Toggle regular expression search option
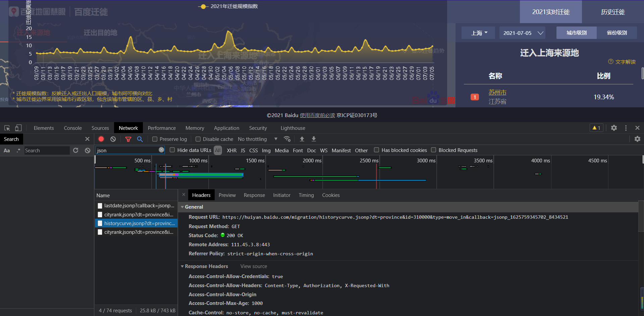 click(x=18, y=151)
